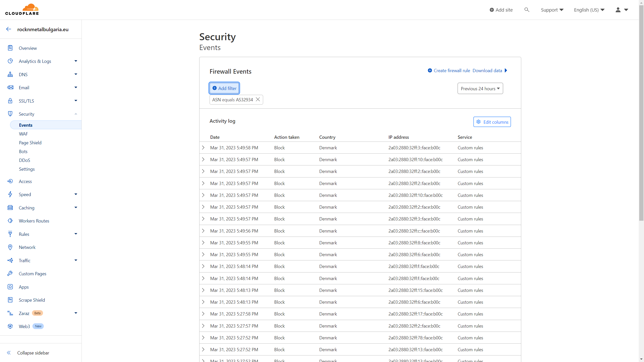The width and height of the screenshot is (644, 362).
Task: Expand the DNS sidebar section
Action: (x=76, y=74)
